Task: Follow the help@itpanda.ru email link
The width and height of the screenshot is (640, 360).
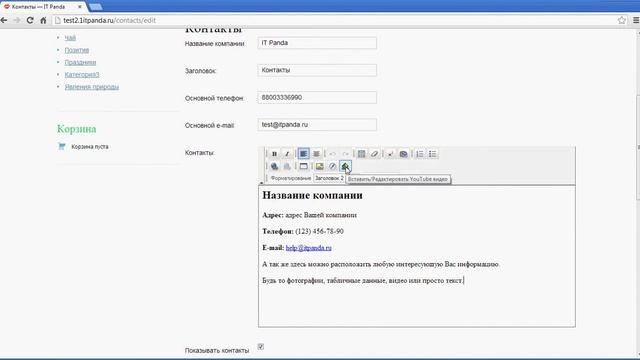Action: 309,248
